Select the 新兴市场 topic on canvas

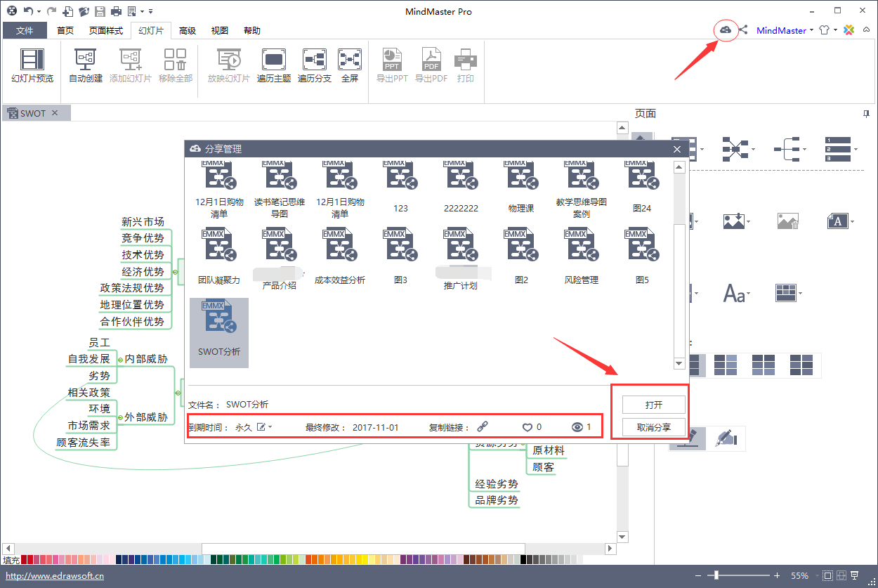[x=143, y=222]
